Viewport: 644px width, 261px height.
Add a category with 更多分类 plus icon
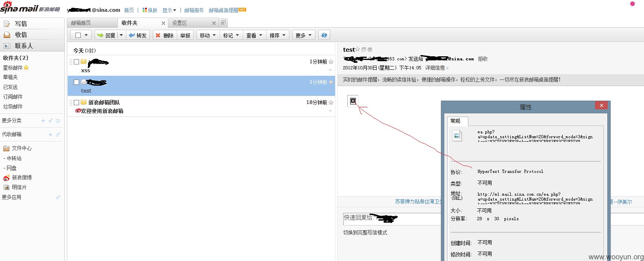43,121
